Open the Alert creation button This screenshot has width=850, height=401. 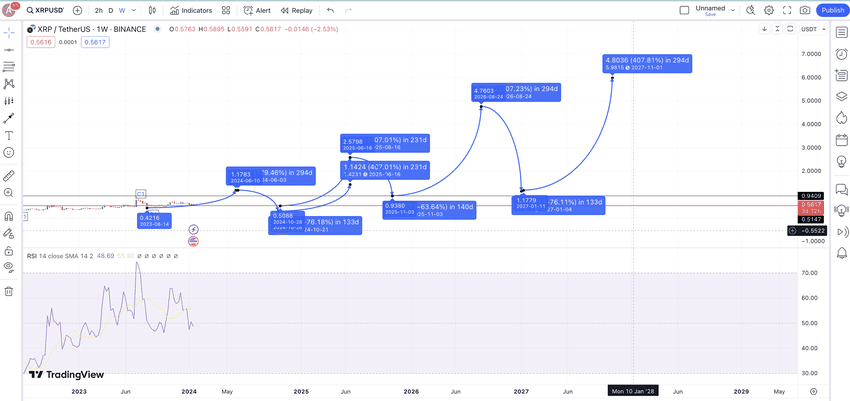[257, 10]
